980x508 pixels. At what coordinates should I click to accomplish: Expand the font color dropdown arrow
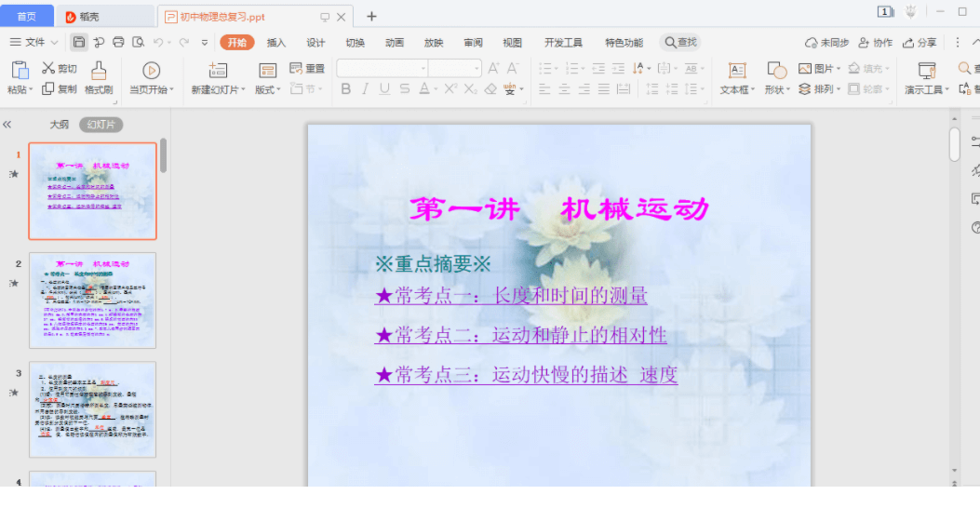[x=435, y=88]
